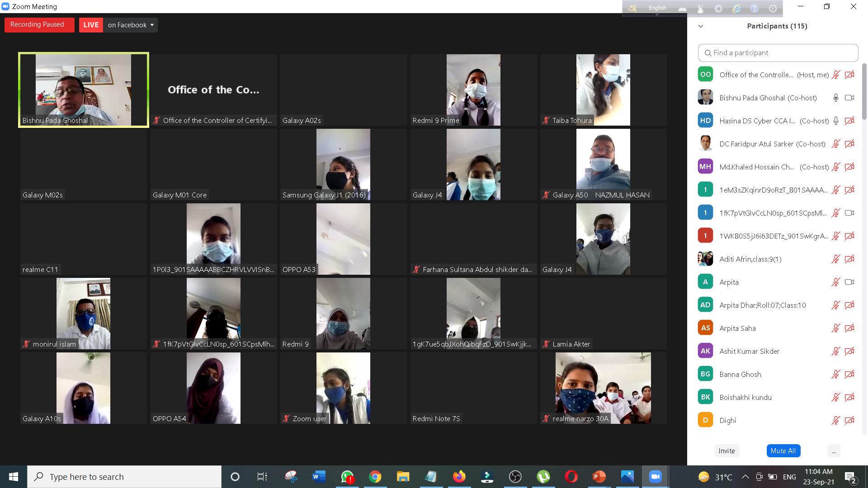Click the Zoom app icon in taskbar
The image size is (868, 488).
point(656,477)
